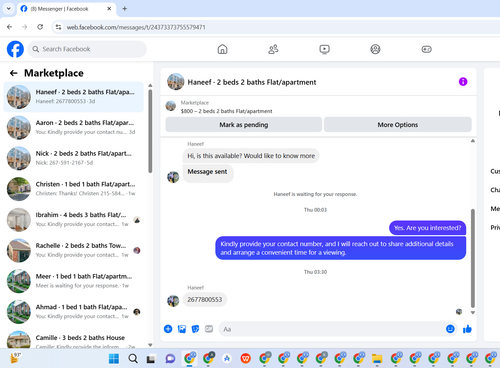This screenshot has width=500, height=368.
Task: Open Christen's 1 bed 1 bath conversation
Action: pos(73,189)
